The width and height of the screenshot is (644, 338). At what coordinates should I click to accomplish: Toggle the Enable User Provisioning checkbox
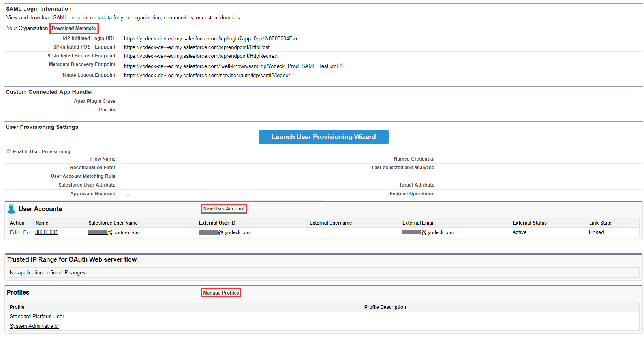(8, 151)
